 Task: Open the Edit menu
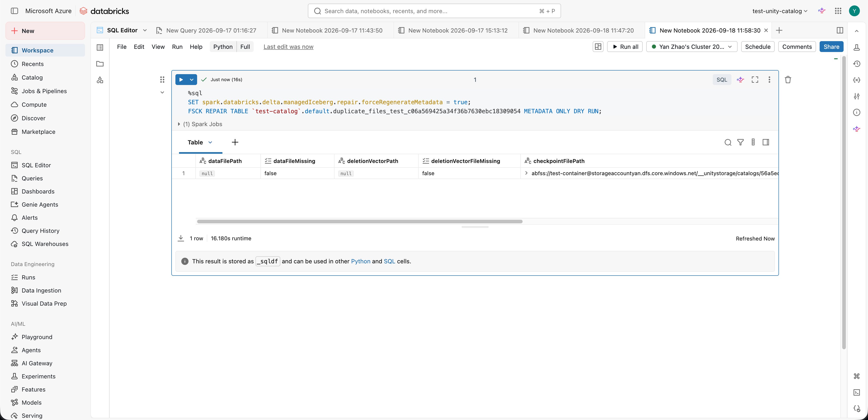[x=139, y=47]
